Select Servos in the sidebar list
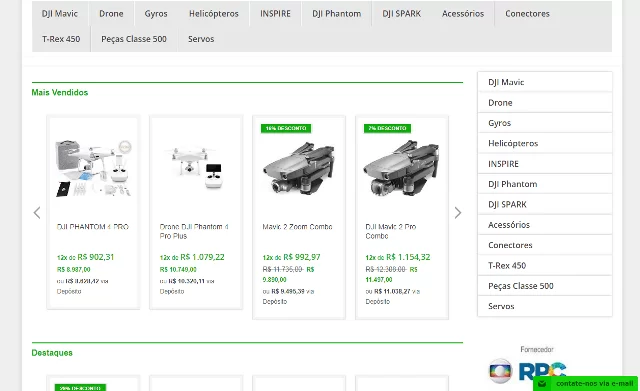 click(545, 306)
